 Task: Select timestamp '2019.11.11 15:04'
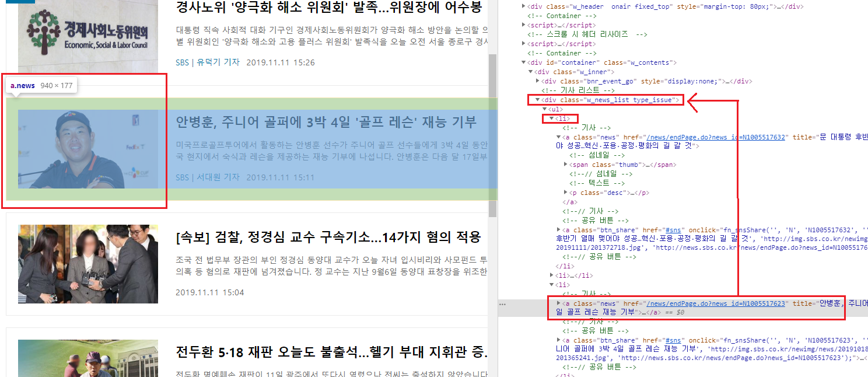point(210,292)
